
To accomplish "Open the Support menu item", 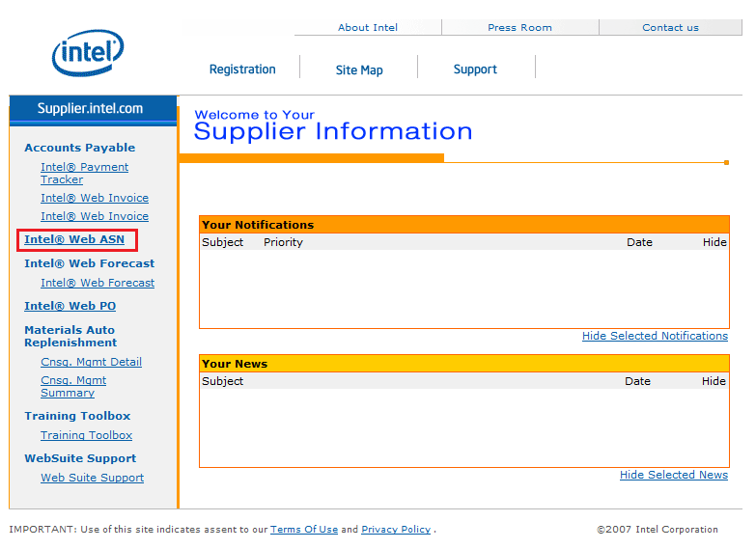I will 475,69.
